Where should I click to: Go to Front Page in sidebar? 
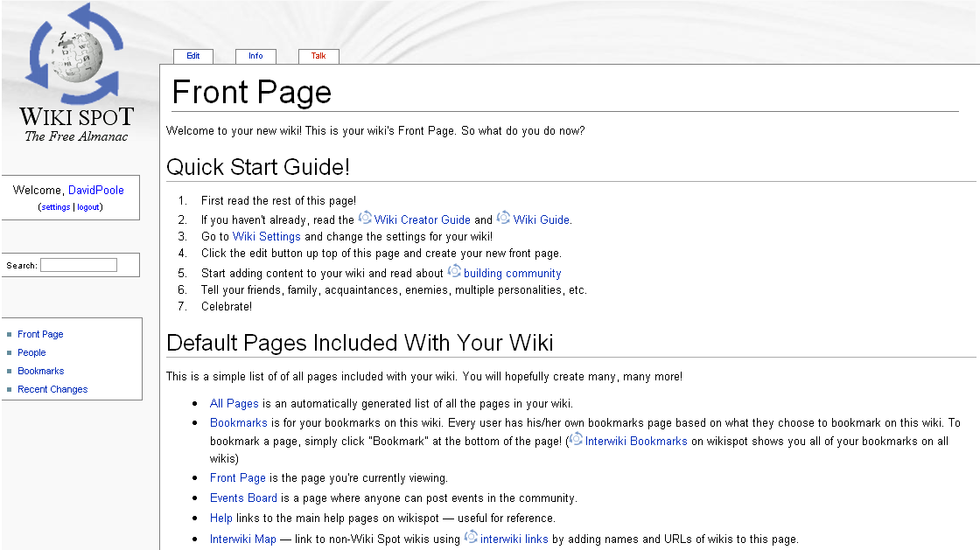coord(40,335)
